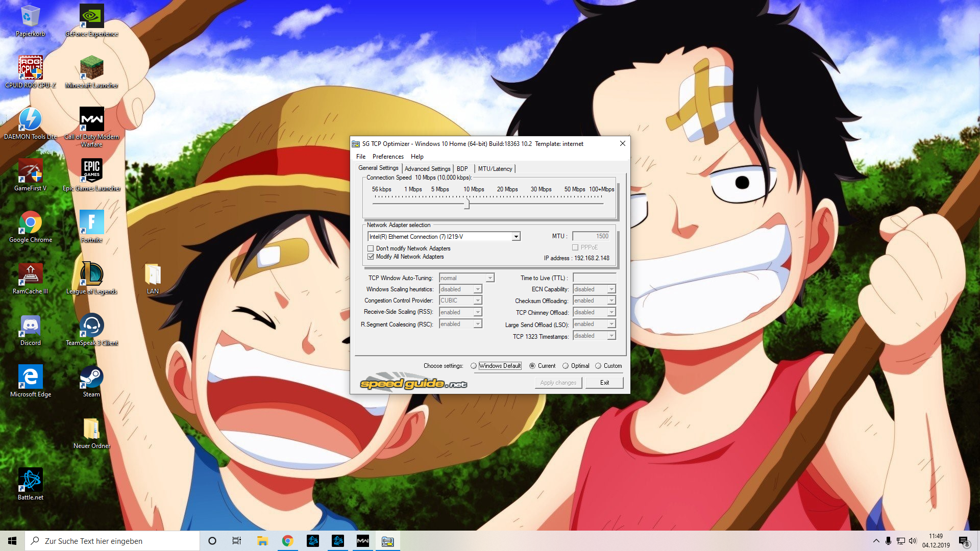This screenshot has width=980, height=551.
Task: Choose the Custom settings radio button
Action: click(x=598, y=366)
